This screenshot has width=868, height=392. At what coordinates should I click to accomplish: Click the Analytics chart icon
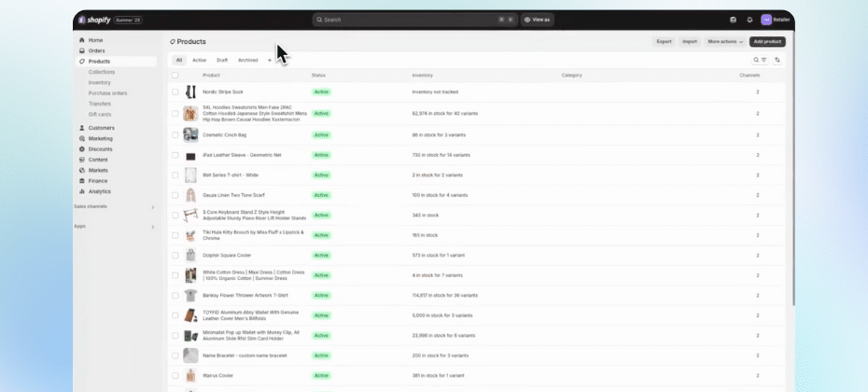(x=82, y=191)
